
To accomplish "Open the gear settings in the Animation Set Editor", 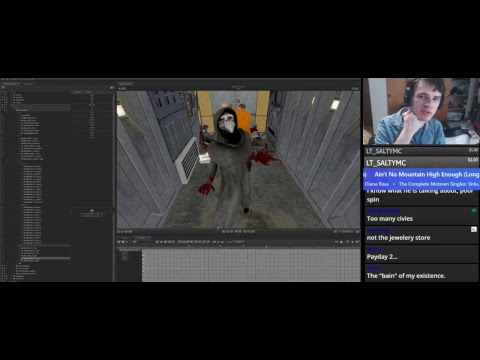I will coord(112,88).
